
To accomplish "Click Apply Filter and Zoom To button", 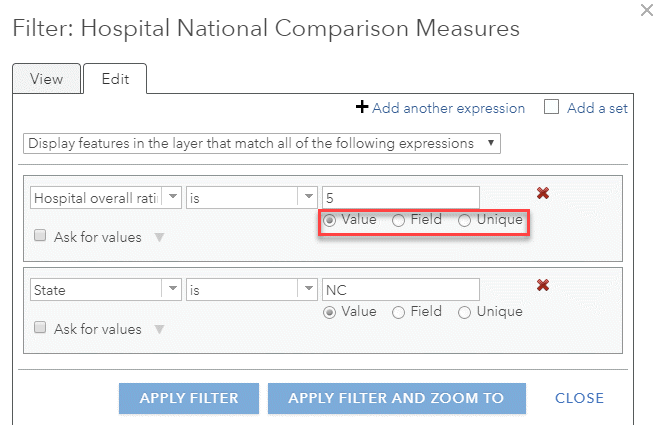I will 396,398.
